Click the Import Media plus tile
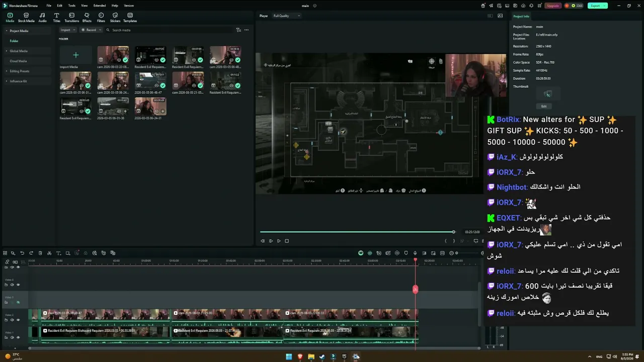Image resolution: width=644 pixels, height=362 pixels. pyautogui.click(x=75, y=55)
